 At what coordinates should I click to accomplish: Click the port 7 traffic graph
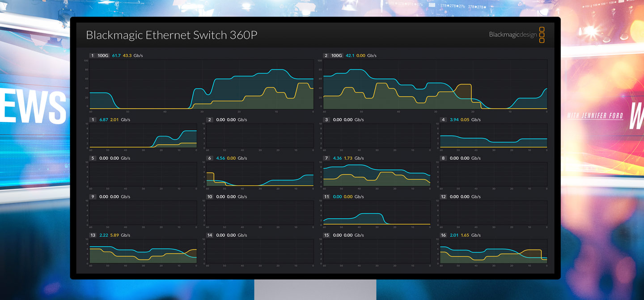(x=377, y=174)
